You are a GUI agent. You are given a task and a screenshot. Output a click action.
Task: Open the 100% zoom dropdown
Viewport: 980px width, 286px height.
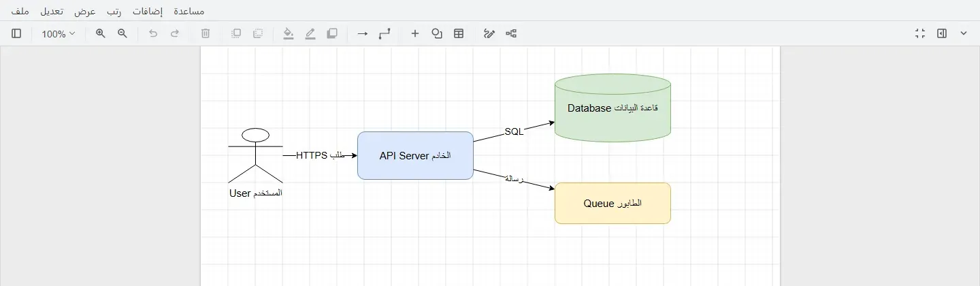(58, 33)
